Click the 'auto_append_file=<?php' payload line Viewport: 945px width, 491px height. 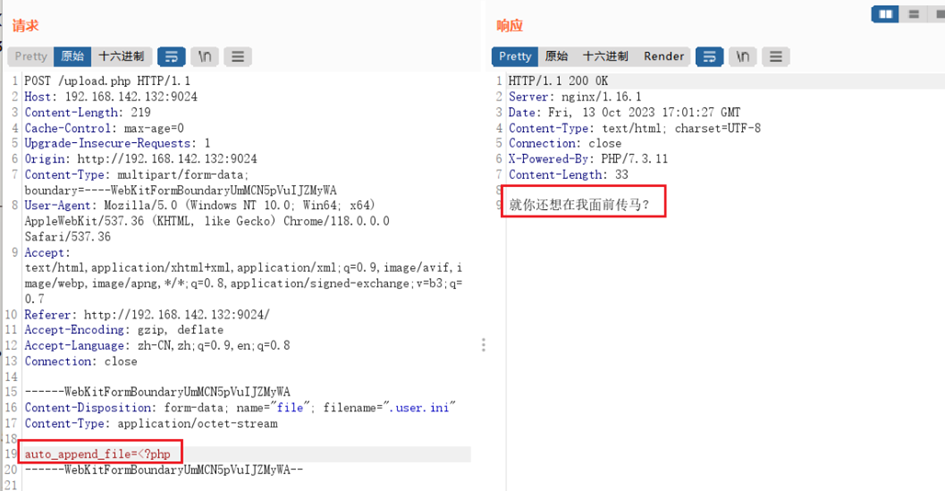coord(98,454)
